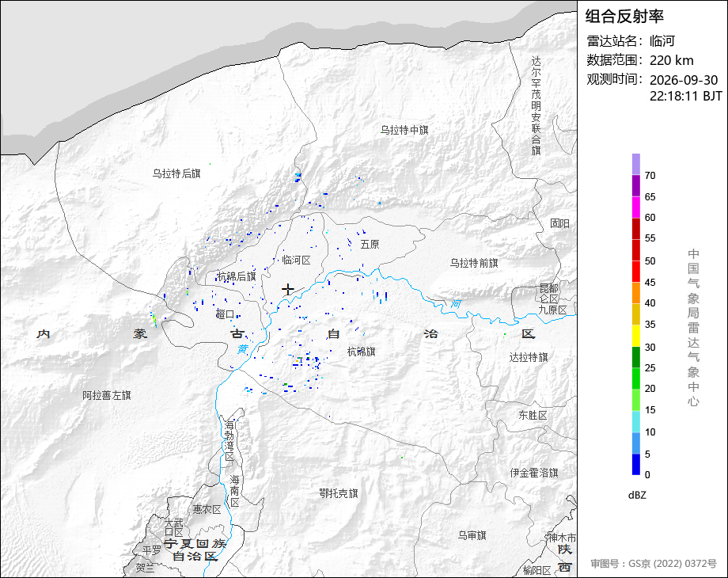Click the data range value 220 km
The width and height of the screenshot is (728, 578).
(671, 60)
